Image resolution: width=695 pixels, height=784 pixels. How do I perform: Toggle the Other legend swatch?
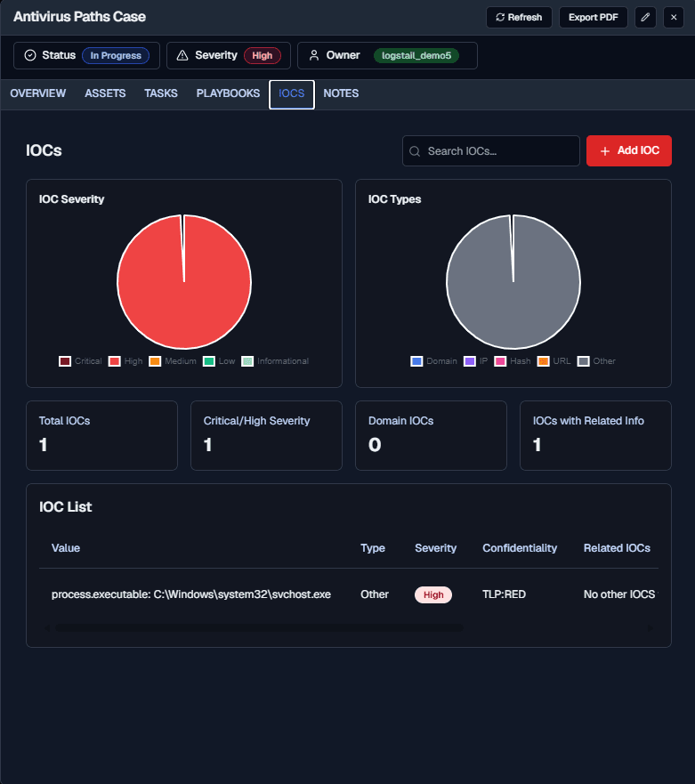pyautogui.click(x=583, y=361)
